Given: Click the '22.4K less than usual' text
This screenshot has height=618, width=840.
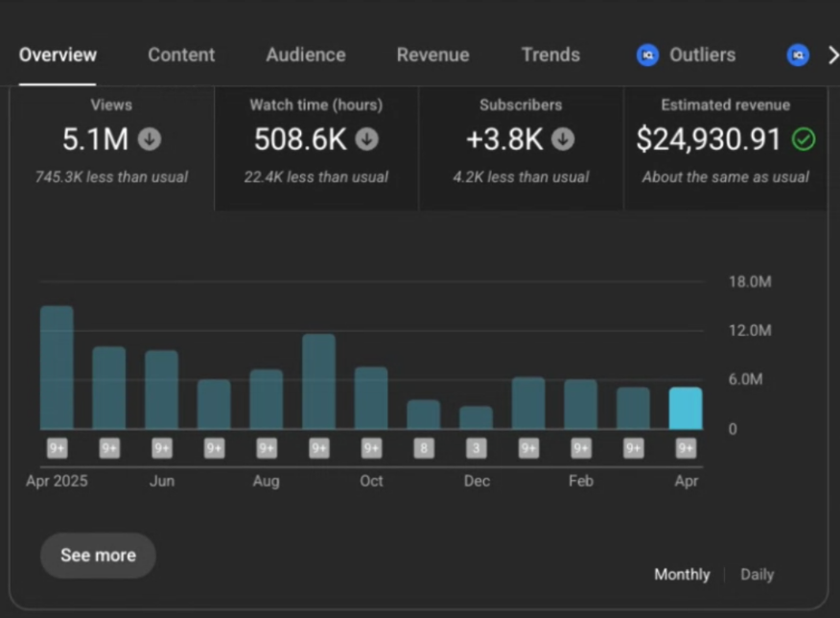Looking at the screenshot, I should tap(316, 177).
